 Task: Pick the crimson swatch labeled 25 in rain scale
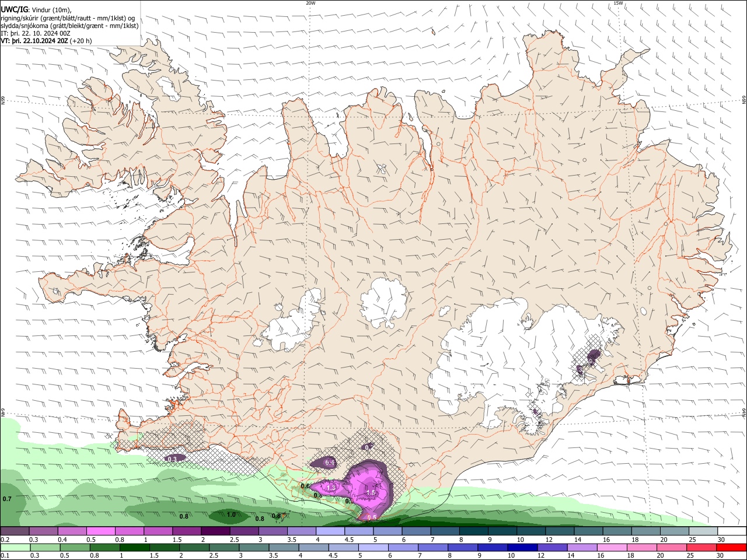pyautogui.click(x=701, y=548)
